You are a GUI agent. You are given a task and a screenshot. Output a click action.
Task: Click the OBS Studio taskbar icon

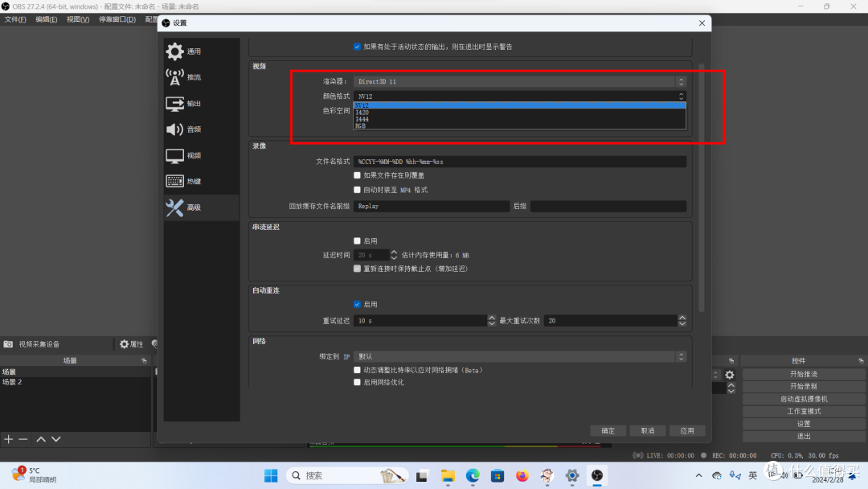pos(596,475)
